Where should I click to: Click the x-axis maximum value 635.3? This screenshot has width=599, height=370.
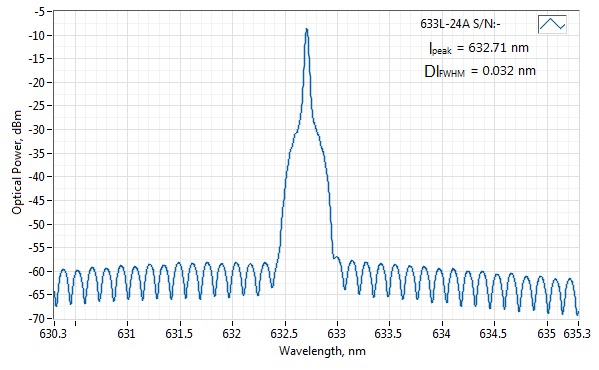coord(577,334)
